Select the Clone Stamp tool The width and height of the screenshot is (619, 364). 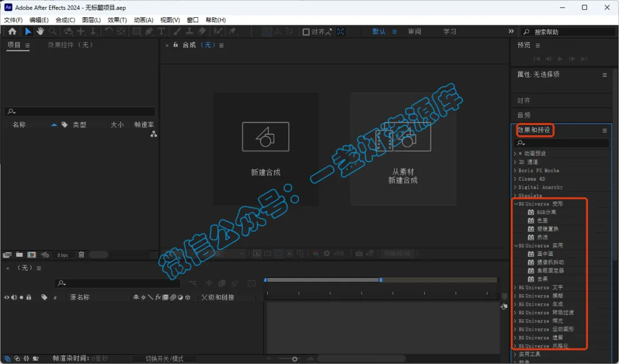[x=190, y=31]
